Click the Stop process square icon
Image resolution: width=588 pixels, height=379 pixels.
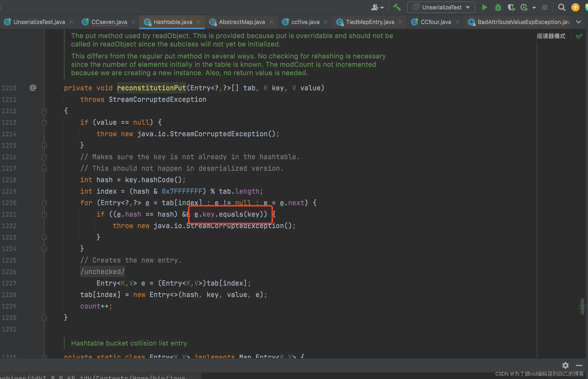(x=545, y=7)
